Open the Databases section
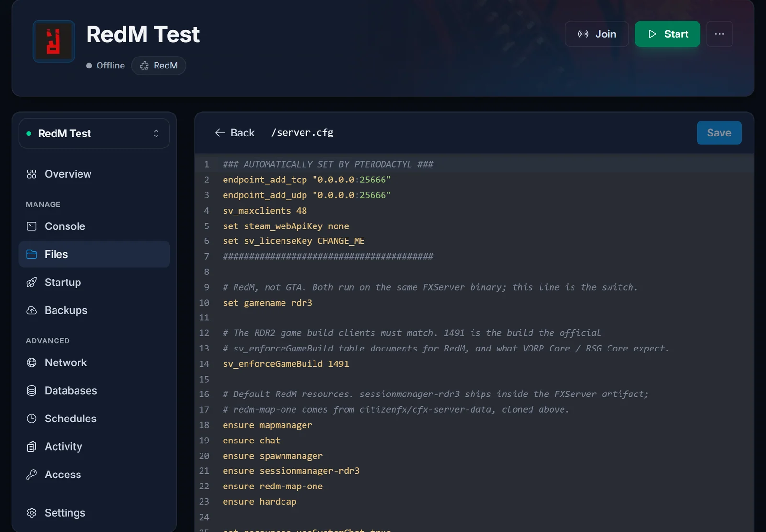Screen dimensions: 766x532 click(x=94, y=391)
